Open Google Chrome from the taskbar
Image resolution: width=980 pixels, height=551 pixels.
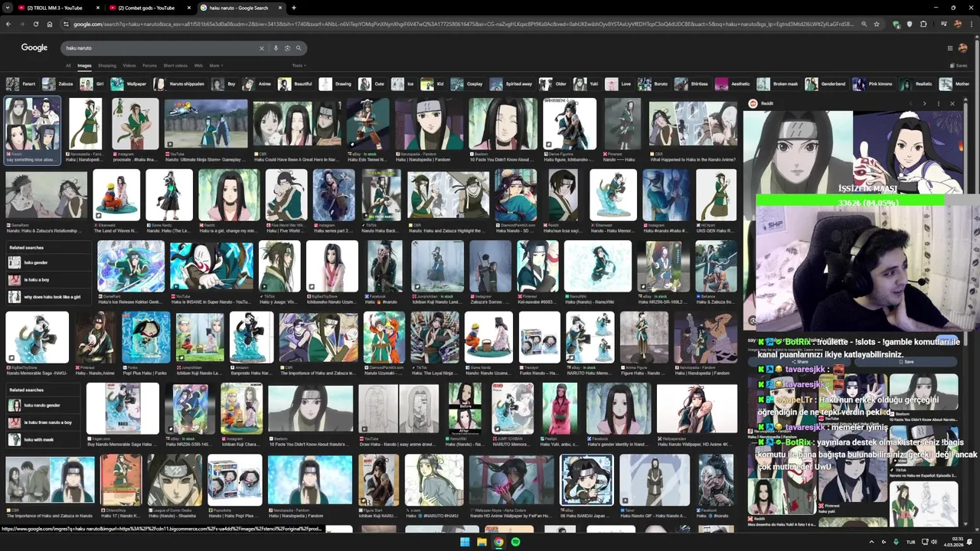498,542
